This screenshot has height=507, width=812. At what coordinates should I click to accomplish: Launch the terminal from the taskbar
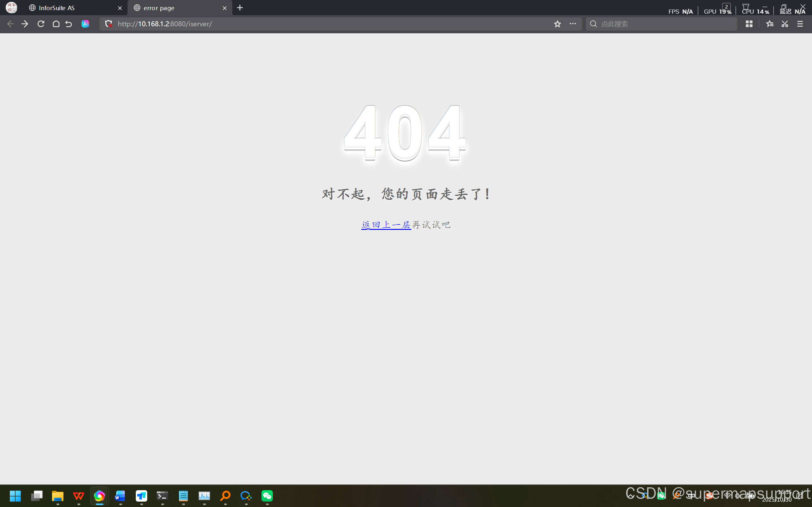[162, 496]
